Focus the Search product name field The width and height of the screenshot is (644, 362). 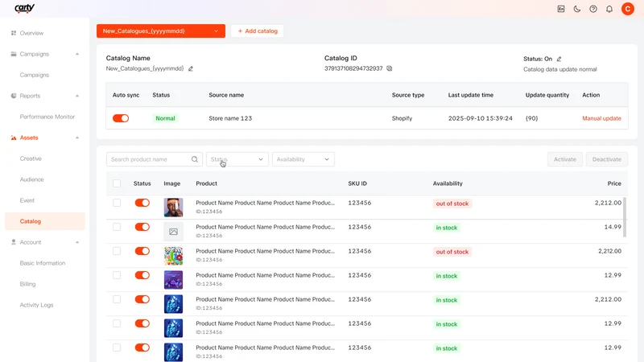pos(155,159)
